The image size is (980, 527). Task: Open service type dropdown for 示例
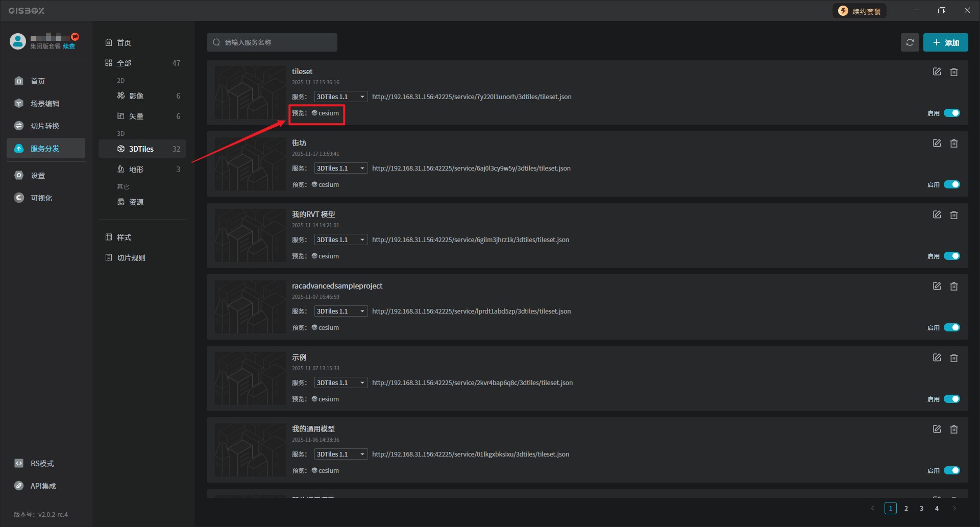click(x=340, y=383)
